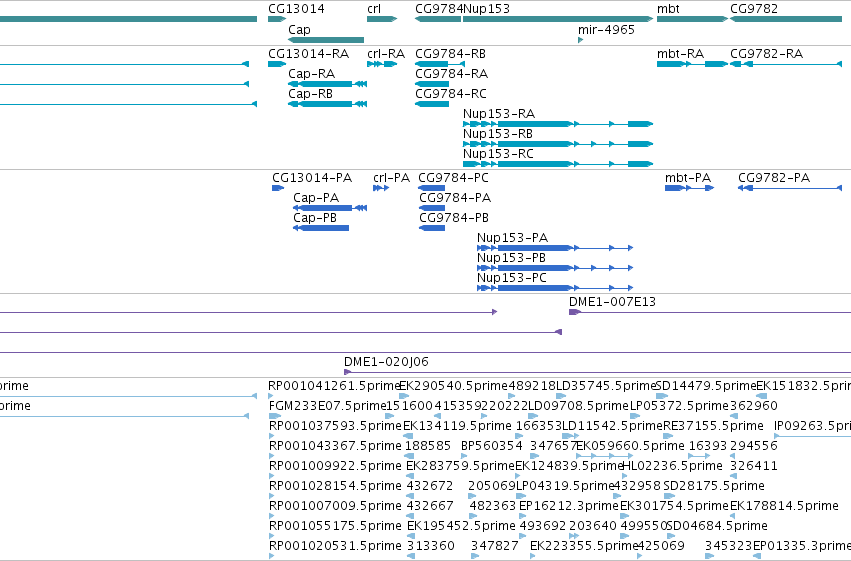Click the RP001009922.5prime cDNA label
The height and width of the screenshot is (561, 851).
[x=335, y=467]
